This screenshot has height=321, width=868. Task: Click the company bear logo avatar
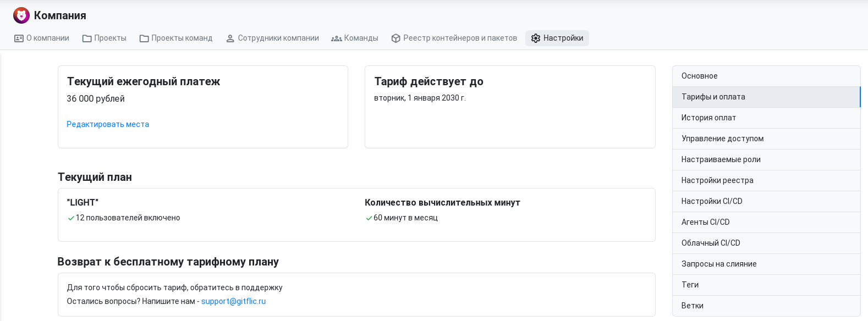(x=21, y=15)
